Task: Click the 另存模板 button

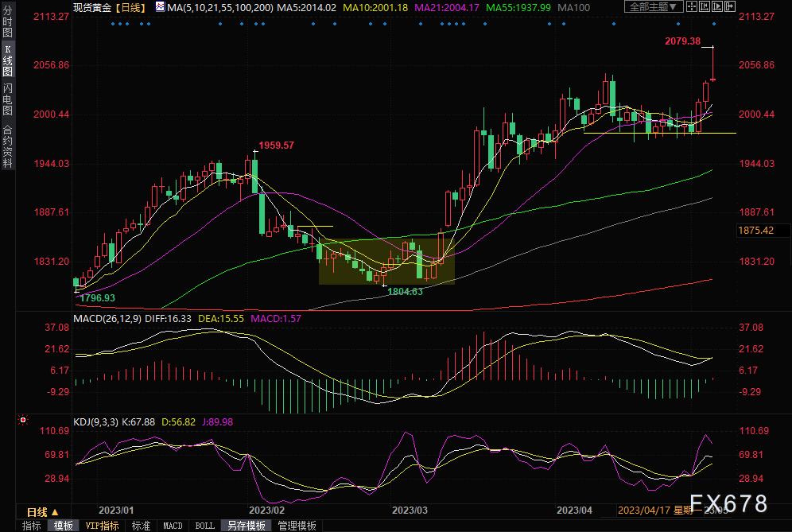Action: pyautogui.click(x=247, y=526)
